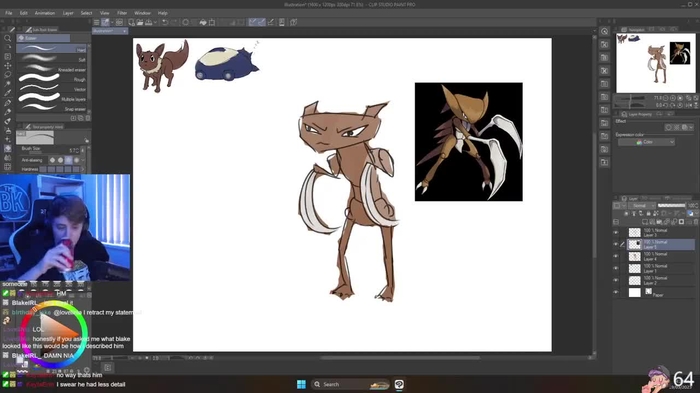Screen dimensions: 700x393
Task: Click Navigator zoom out icon
Action: click(x=666, y=98)
